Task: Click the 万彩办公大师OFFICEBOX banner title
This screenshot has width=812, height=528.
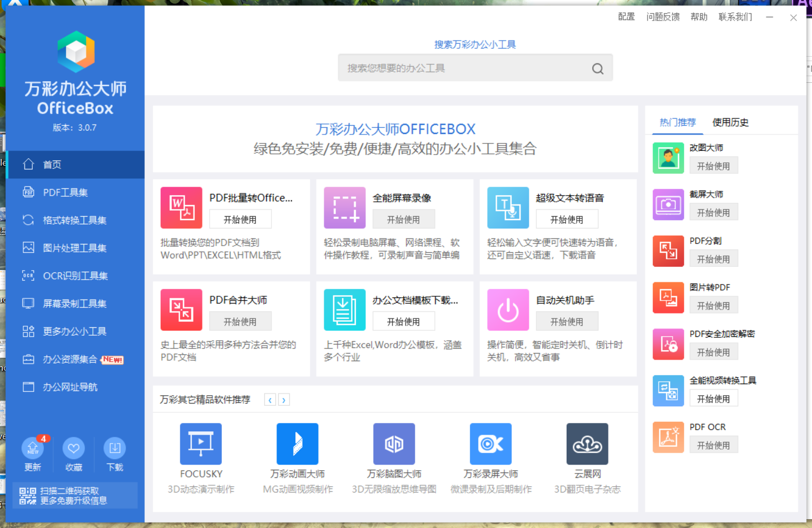Action: 395,129
